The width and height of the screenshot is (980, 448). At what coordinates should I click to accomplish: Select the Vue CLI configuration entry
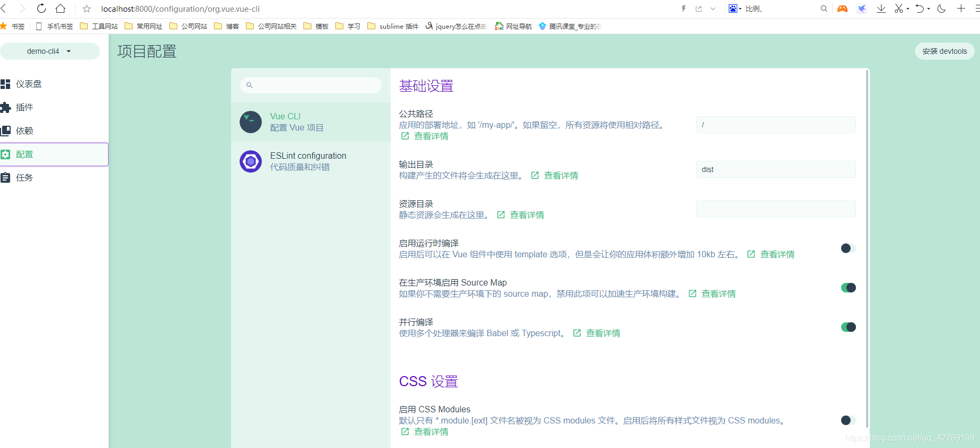click(x=311, y=122)
